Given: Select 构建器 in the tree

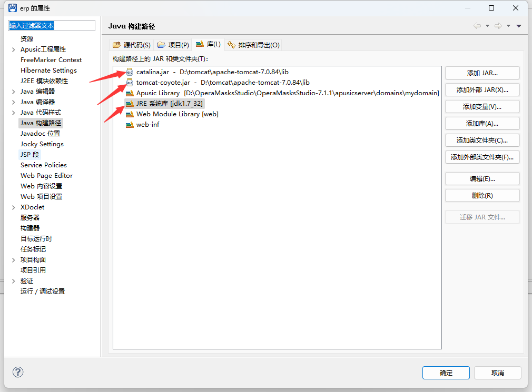Looking at the screenshot, I should (30, 228).
